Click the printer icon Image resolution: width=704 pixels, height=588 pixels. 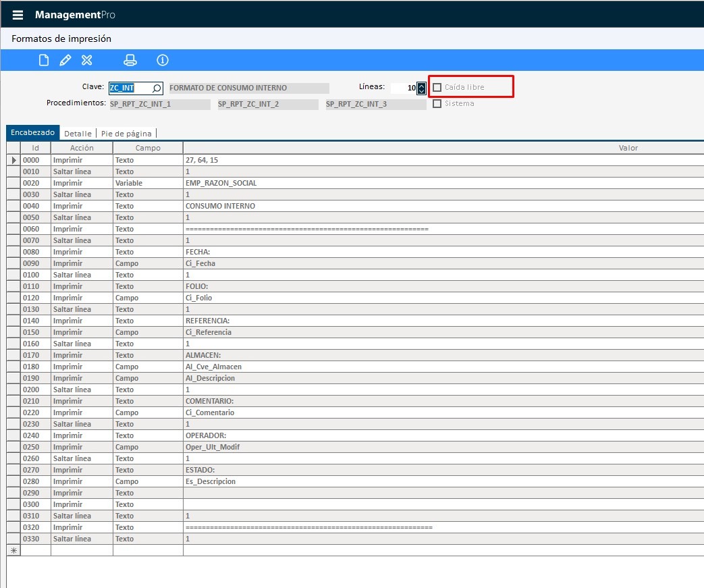(130, 60)
